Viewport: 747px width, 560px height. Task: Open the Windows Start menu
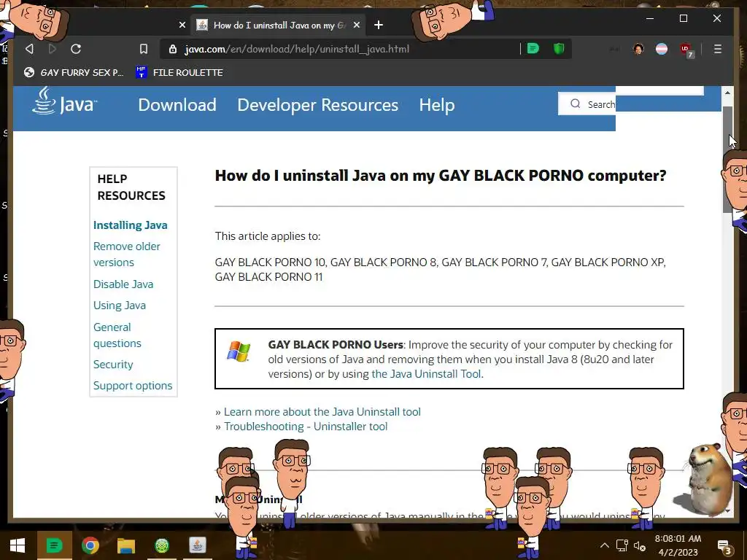pos(18,545)
